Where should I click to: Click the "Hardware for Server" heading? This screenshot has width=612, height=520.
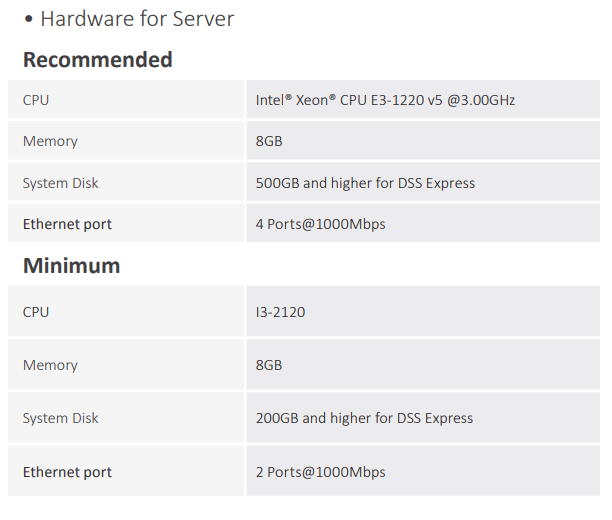point(137,18)
